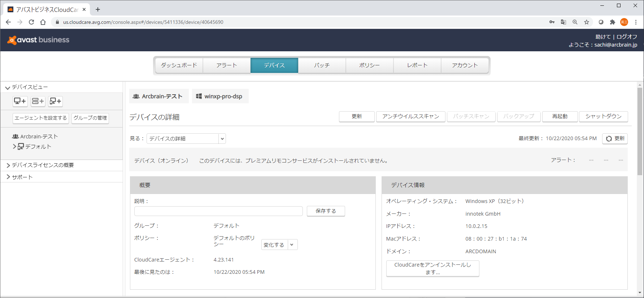Click the add device icon
Screen dimensions: 644x298
(20, 101)
